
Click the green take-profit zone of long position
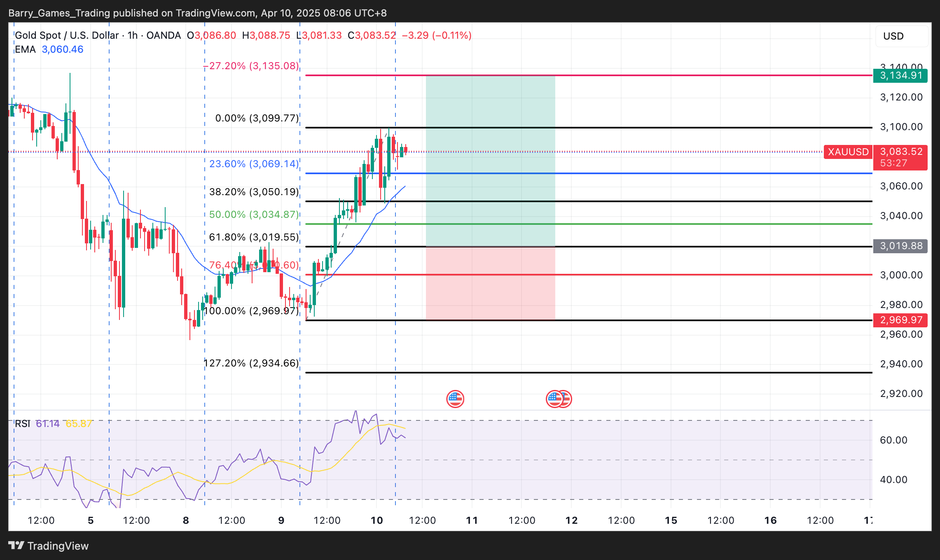tap(490, 161)
